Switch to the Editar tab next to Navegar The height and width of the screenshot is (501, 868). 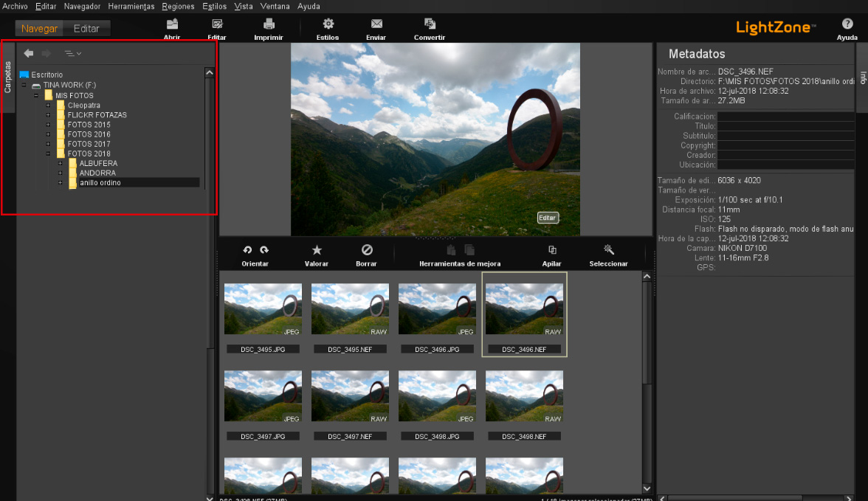coord(86,28)
